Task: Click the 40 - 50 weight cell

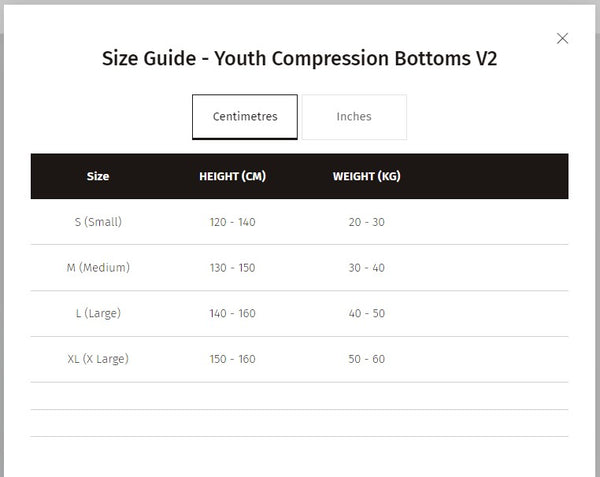Action: (x=366, y=313)
